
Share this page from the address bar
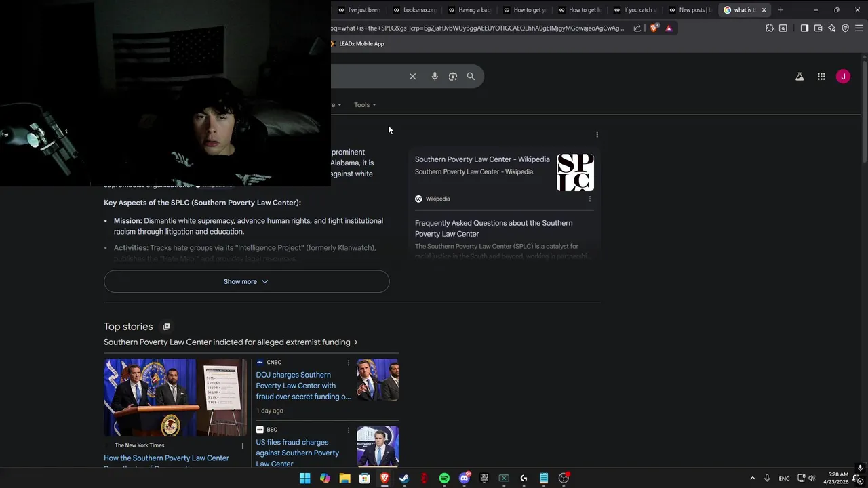(637, 28)
